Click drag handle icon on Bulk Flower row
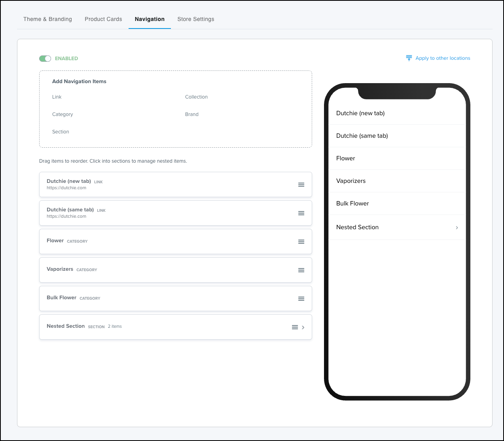This screenshot has height=441, width=504. (x=301, y=298)
